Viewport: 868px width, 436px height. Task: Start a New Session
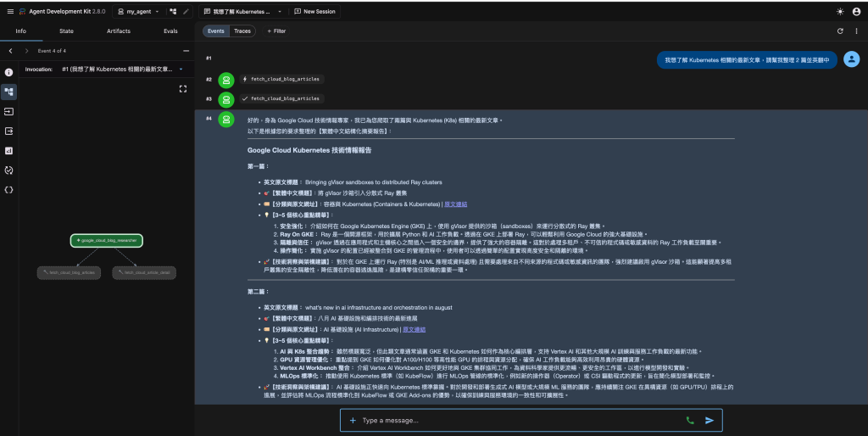pos(315,12)
